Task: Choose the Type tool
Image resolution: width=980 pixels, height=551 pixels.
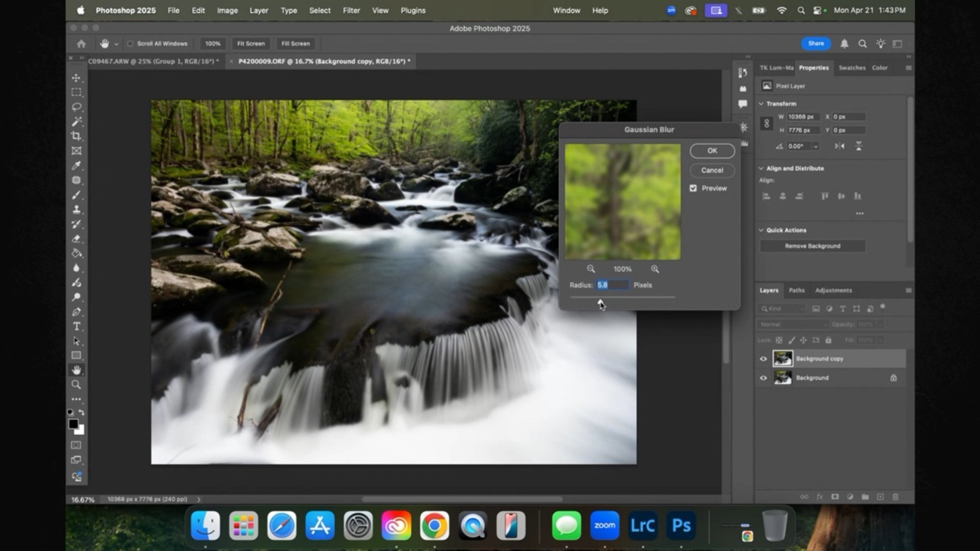Action: click(77, 327)
